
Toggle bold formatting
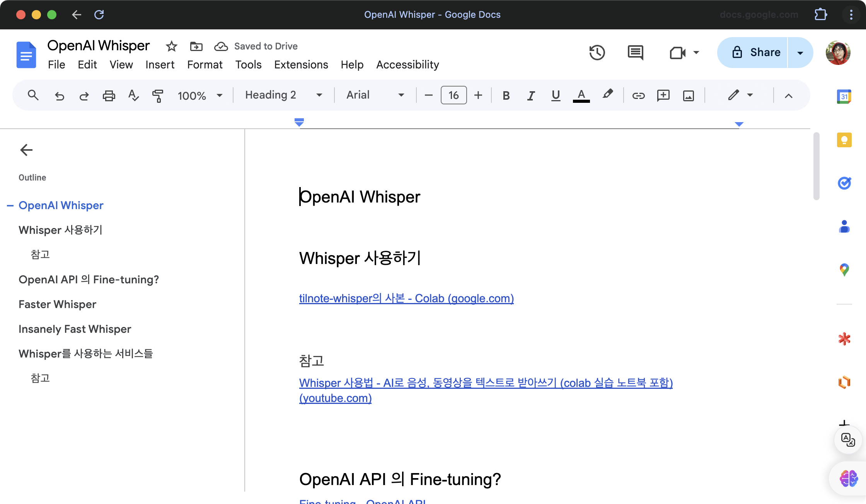click(506, 95)
